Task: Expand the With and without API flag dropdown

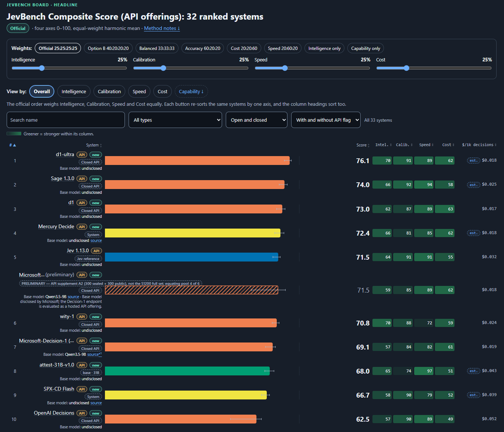Action: point(326,120)
